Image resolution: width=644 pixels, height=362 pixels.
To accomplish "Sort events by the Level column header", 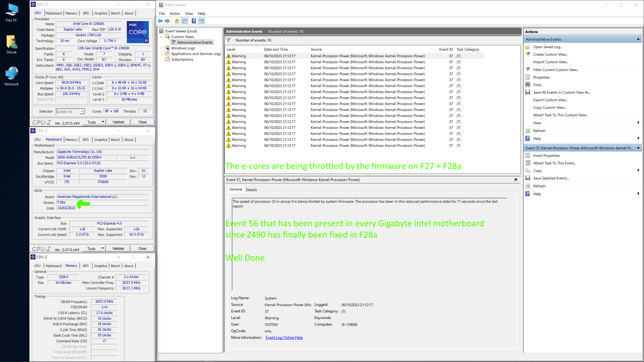I will (x=243, y=49).
